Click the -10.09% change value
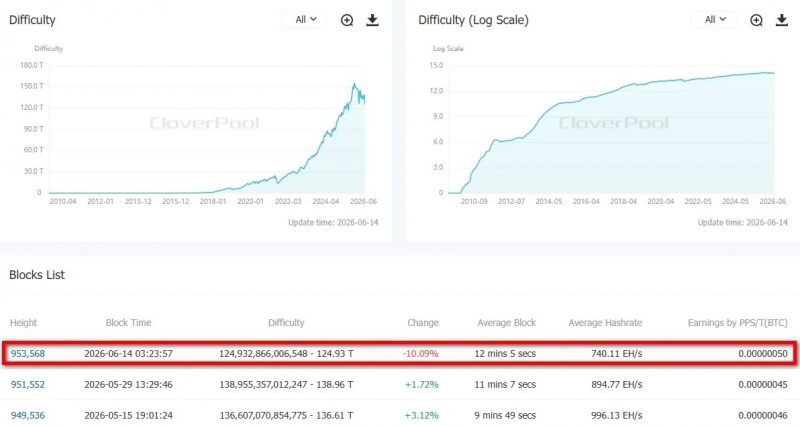 tap(421, 354)
